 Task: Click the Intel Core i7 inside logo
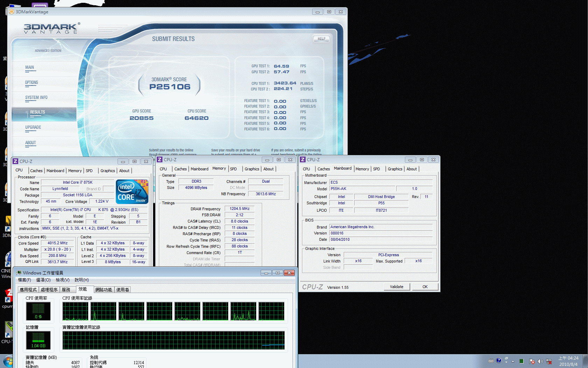(132, 192)
